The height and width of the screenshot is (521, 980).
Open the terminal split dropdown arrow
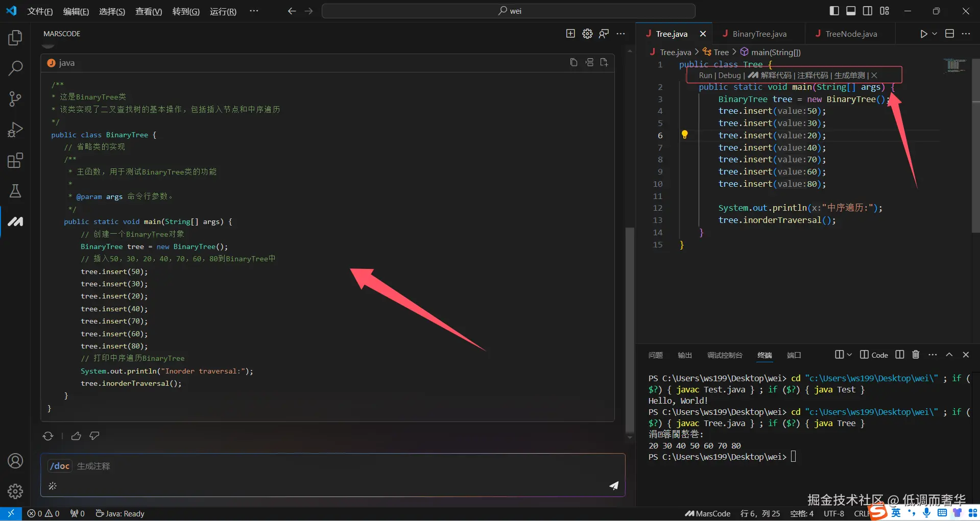[x=849, y=355]
